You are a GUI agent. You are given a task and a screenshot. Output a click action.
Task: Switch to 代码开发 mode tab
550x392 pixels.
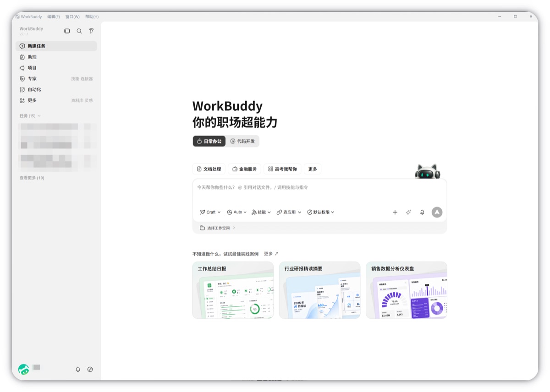tap(242, 142)
